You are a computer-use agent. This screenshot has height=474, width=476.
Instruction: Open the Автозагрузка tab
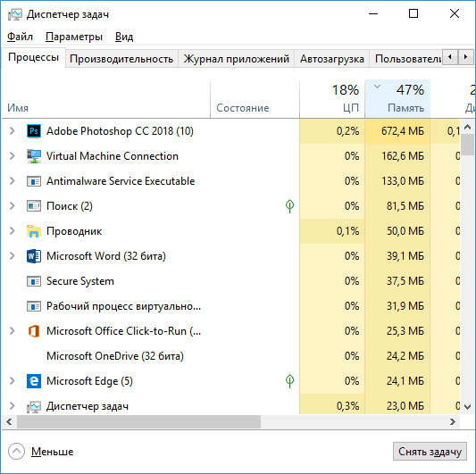(332, 59)
